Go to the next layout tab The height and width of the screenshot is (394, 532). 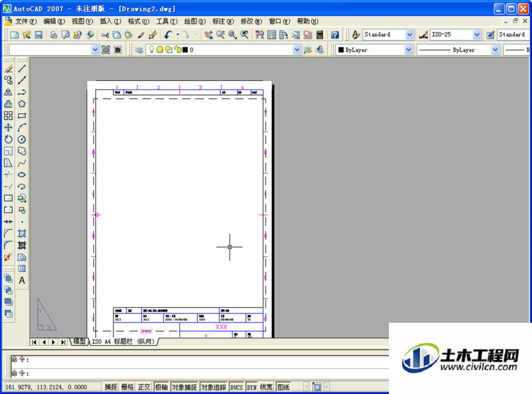point(53,342)
